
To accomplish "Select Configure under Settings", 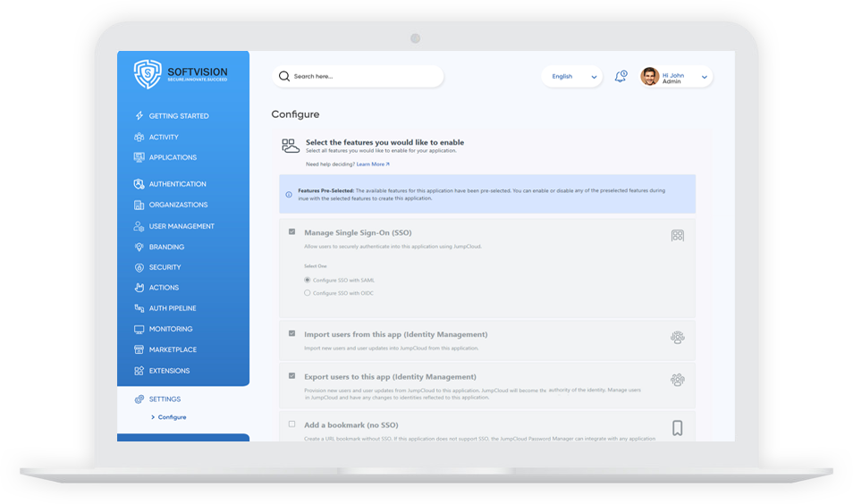I will [172, 417].
